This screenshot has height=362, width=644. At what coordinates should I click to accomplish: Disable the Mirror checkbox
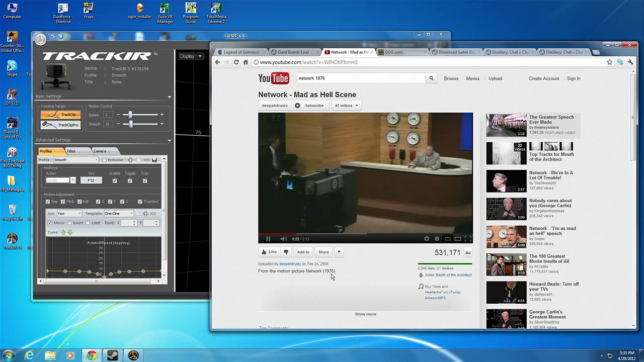click(x=50, y=223)
